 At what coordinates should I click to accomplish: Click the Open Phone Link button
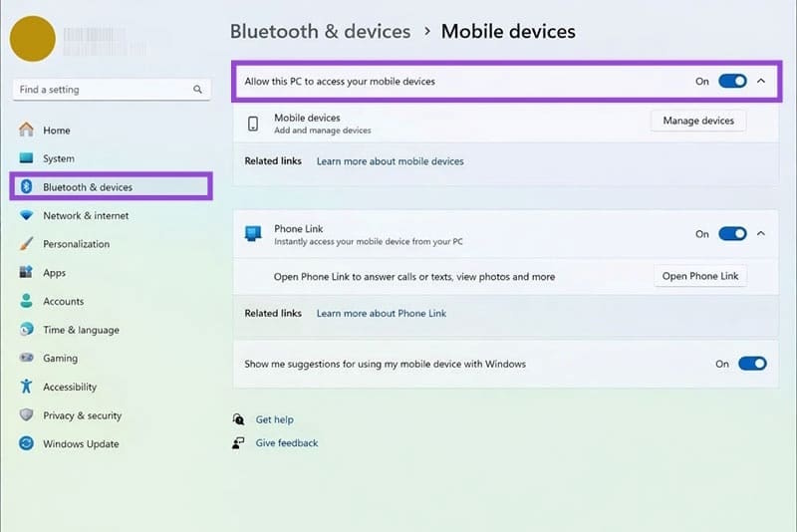point(700,276)
